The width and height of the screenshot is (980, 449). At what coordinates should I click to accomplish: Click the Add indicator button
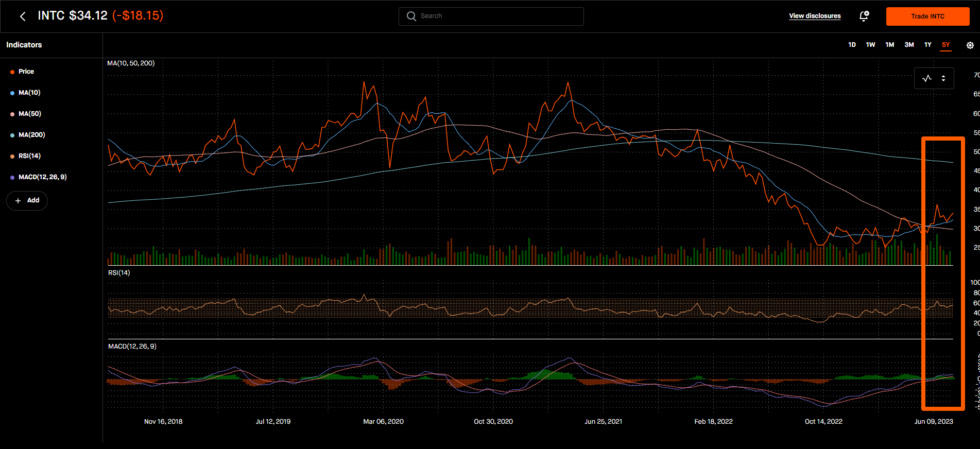27,200
